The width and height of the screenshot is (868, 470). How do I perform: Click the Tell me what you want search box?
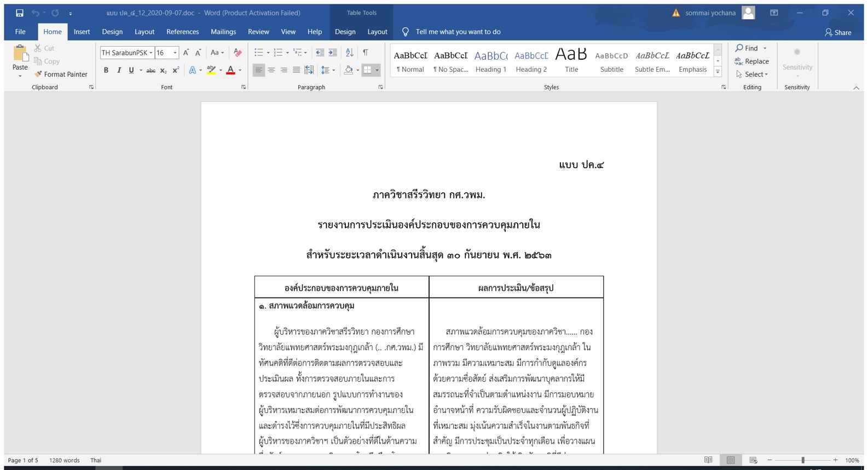pyautogui.click(x=458, y=32)
